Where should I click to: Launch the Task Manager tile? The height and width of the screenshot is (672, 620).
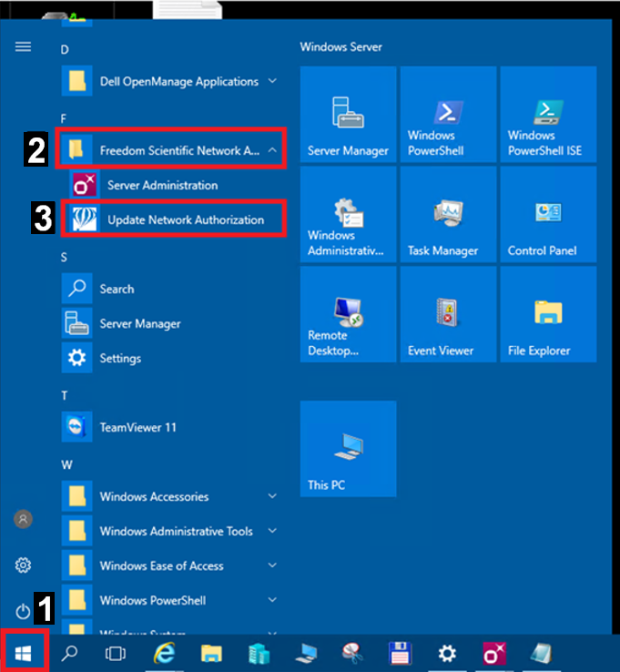[448, 214]
